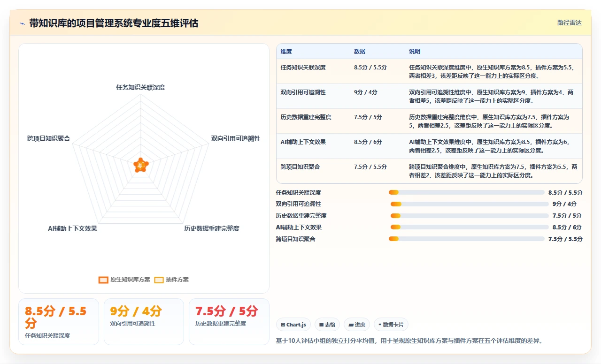The width and height of the screenshot is (601, 364).
Task: Click the 进度 tag
Action: click(x=356, y=325)
